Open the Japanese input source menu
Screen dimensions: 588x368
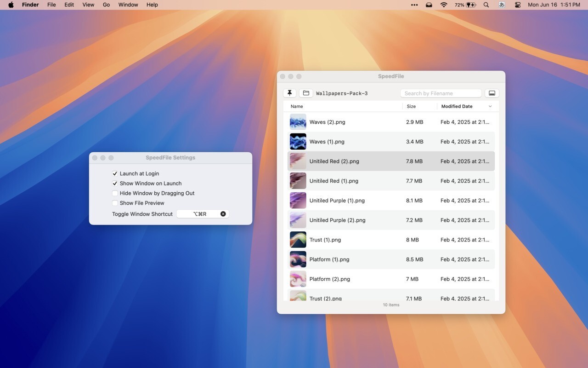[502, 5]
